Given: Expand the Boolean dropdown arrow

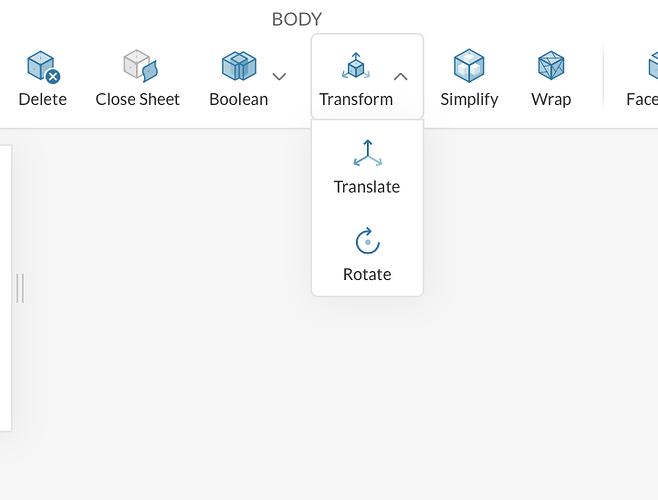Looking at the screenshot, I should pos(280,77).
